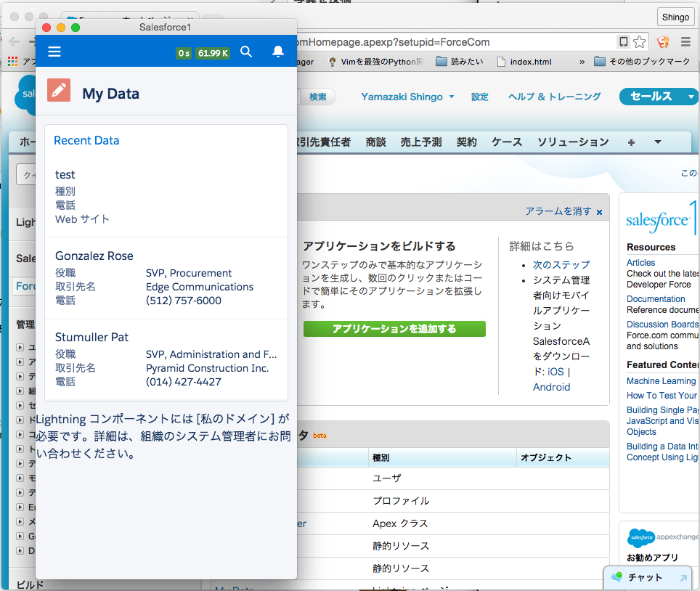The height and width of the screenshot is (591, 700).
Task: Click the 61.99 K counter badge
Action: (x=213, y=52)
